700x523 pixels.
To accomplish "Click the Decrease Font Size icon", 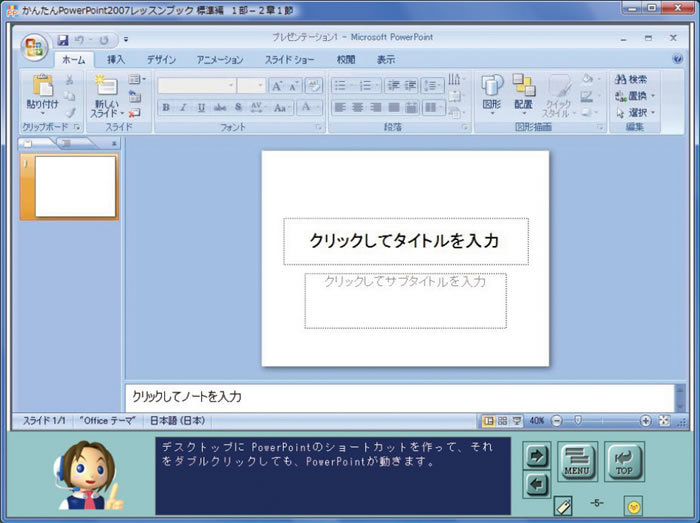I will (294, 86).
